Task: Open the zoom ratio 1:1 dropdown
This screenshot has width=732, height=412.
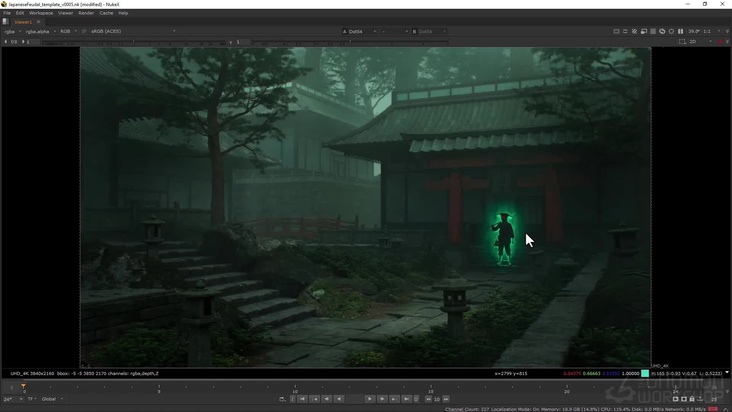Action: pyautogui.click(x=711, y=31)
